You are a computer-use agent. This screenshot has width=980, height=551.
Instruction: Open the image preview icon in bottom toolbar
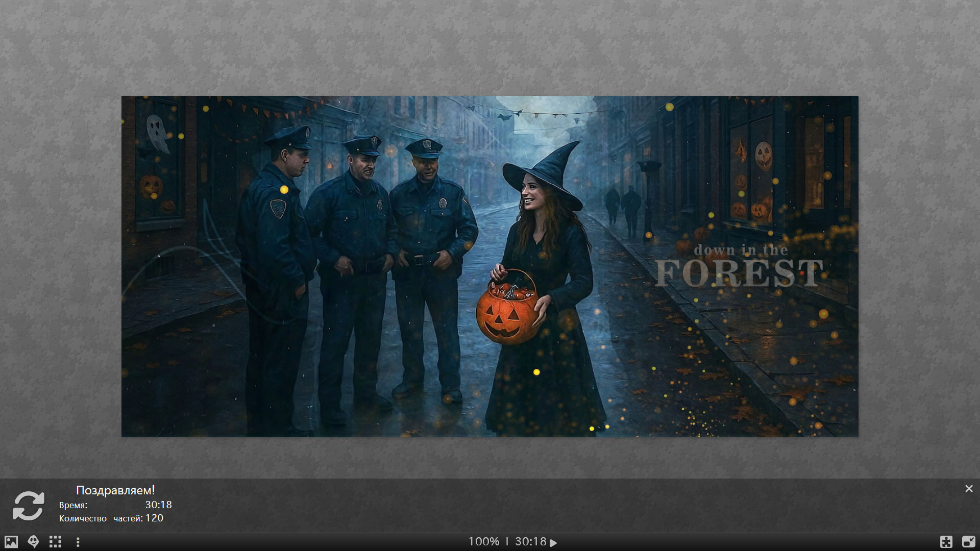coord(11,542)
